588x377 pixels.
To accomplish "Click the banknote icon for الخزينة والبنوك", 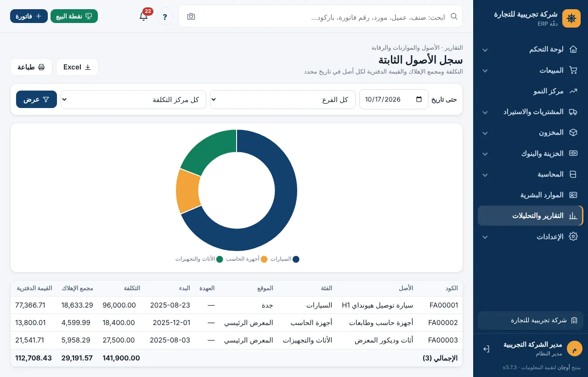I will pos(573,154).
